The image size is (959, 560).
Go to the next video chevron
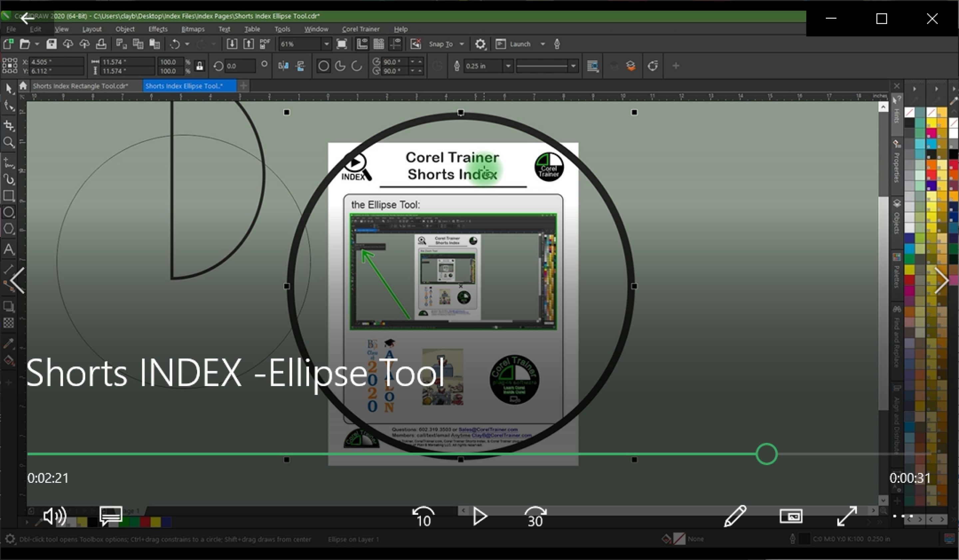941,280
